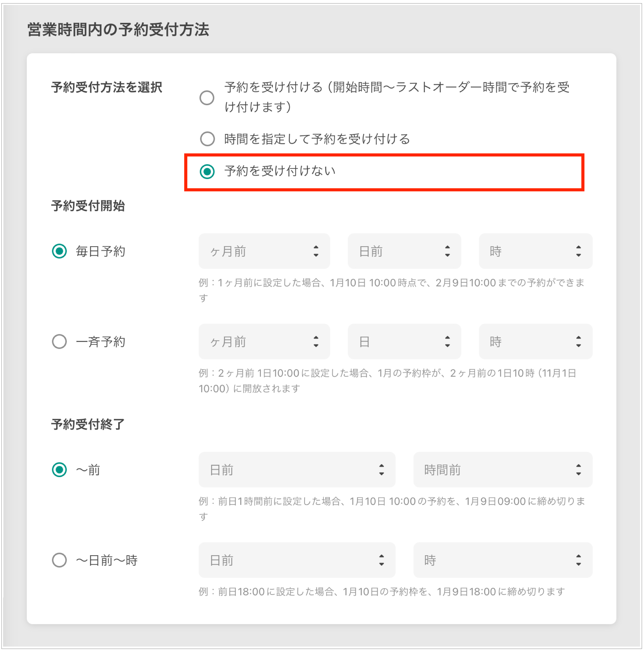The image size is (644, 654).
Task: Open 日前 dropdown in 毎日予約 row
Action: click(404, 251)
